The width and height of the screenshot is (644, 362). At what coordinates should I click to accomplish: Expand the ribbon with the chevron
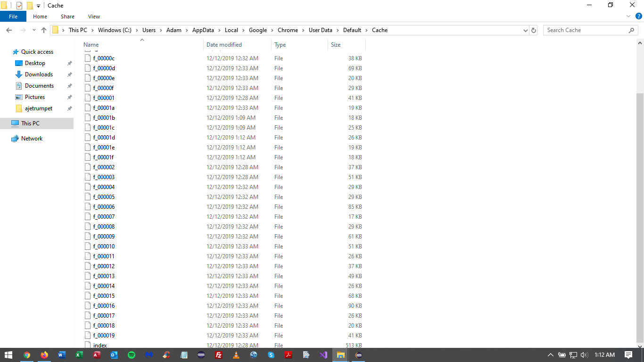pyautogui.click(x=628, y=16)
